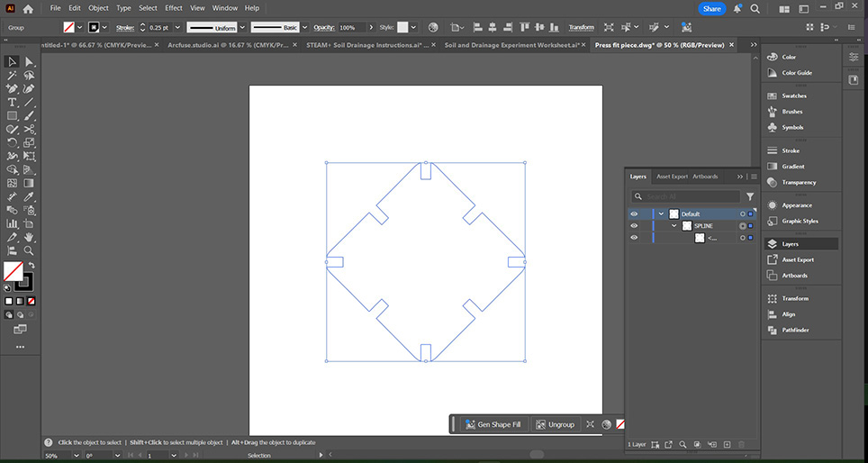Screen dimensions: 868x463
Task: Switch to the Soil and Drainage Experiment Worksheet tab
Action: (514, 44)
